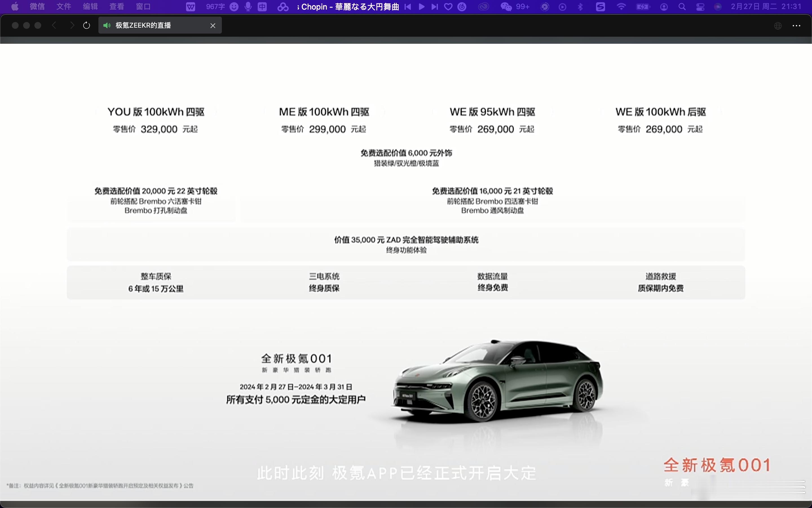Open the Wi-Fi status menu
The width and height of the screenshot is (812, 508).
point(621,7)
